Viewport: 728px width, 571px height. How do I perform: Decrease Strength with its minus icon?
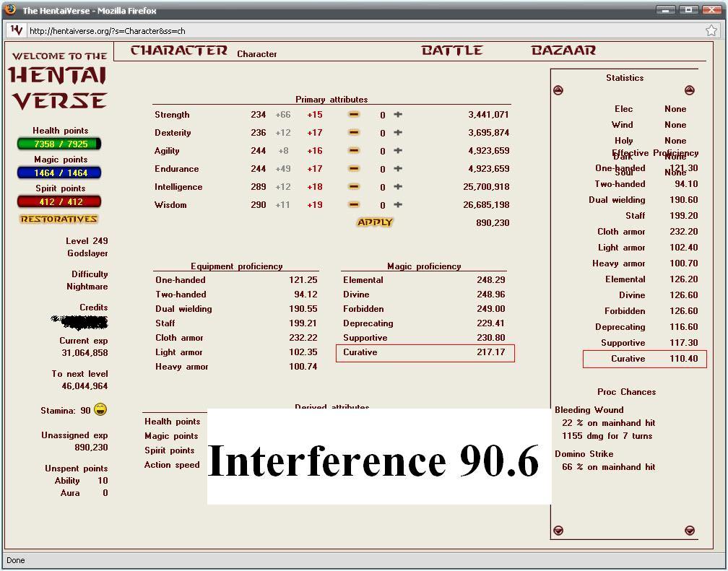[x=354, y=114]
